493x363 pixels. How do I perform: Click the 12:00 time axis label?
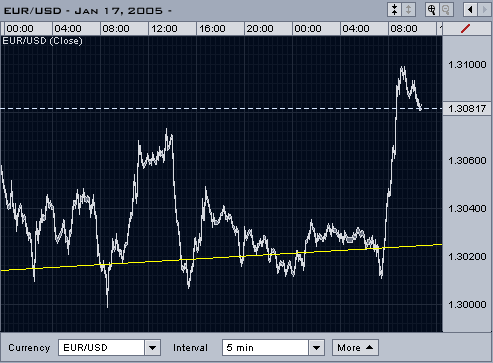pos(164,29)
